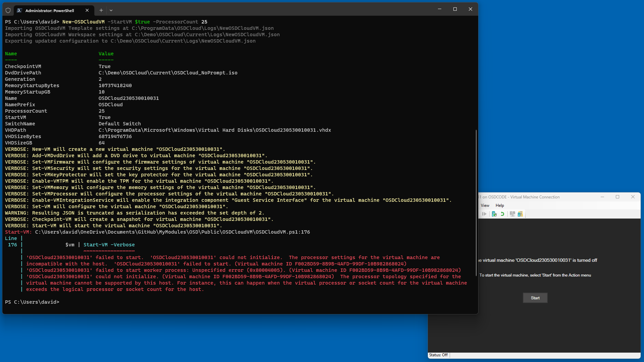644x362 pixels.
Task: Click the green Revert arrow icon
Action: coord(502,214)
